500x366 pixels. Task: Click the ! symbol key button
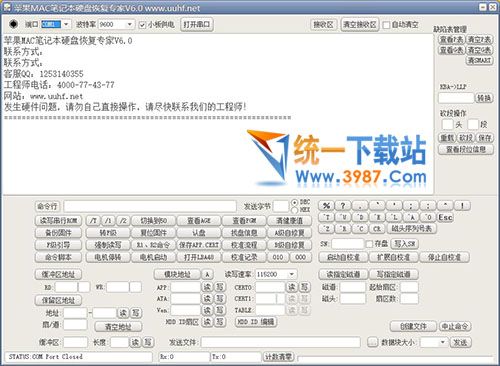coord(462,206)
